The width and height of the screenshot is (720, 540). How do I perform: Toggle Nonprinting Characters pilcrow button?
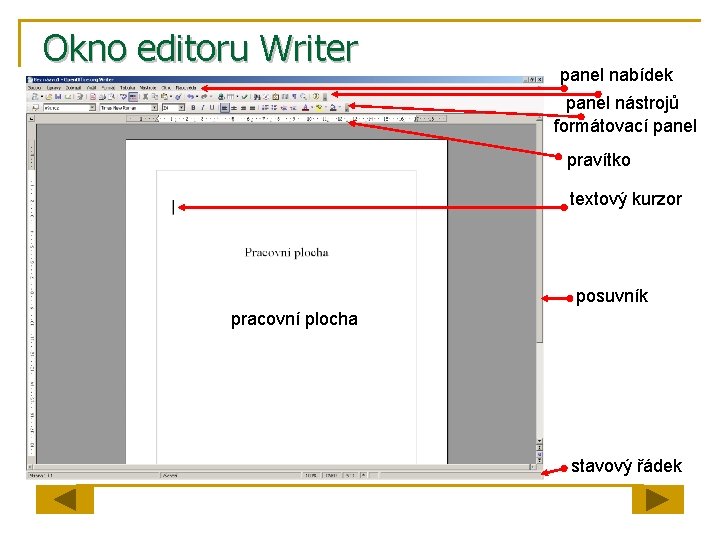point(294,97)
